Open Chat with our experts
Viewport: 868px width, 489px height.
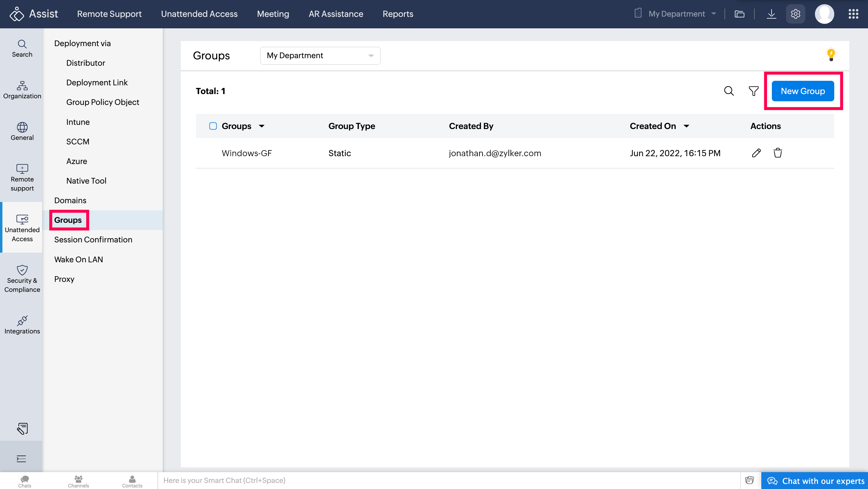click(x=816, y=481)
